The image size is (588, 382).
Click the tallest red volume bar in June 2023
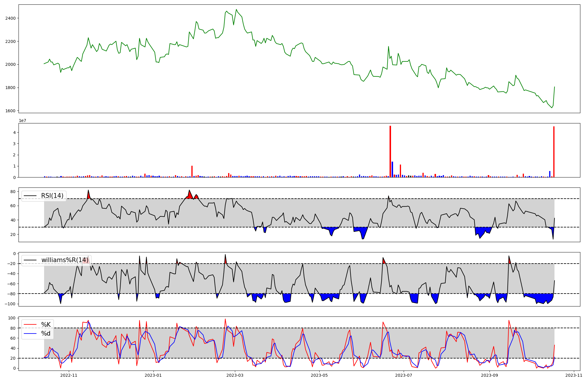click(x=390, y=151)
